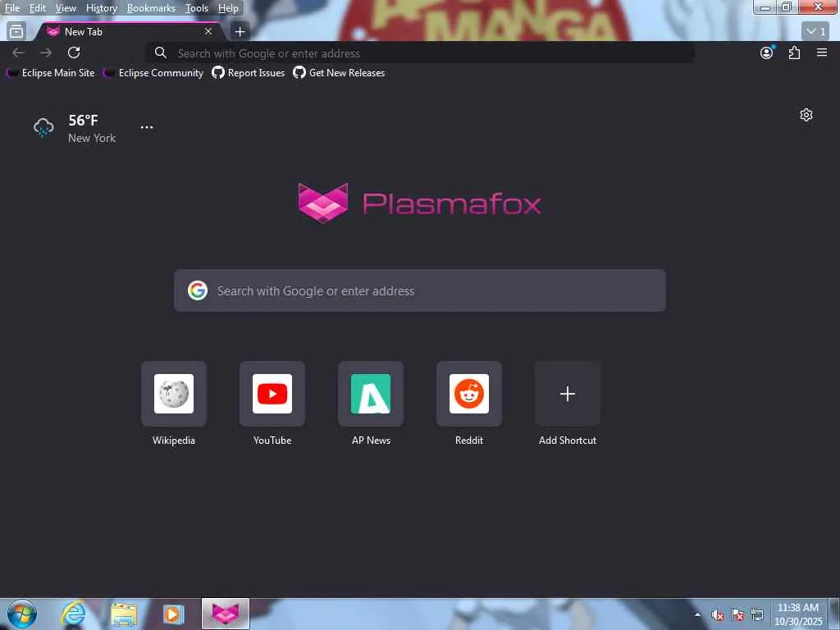840x630 pixels.
Task: Open Action Center flag tray icon
Action: coord(737,615)
